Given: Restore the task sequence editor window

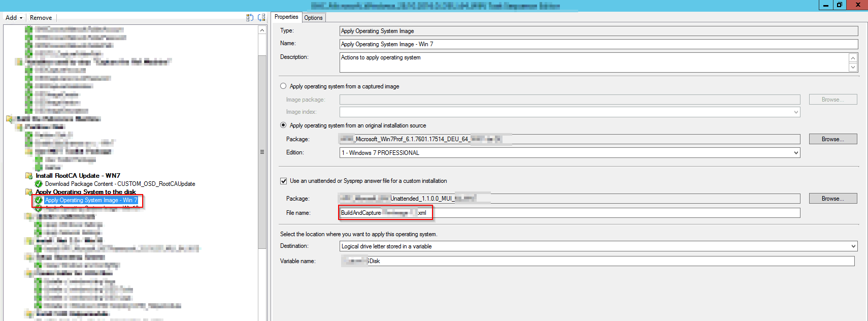Looking at the screenshot, I should (x=840, y=5).
